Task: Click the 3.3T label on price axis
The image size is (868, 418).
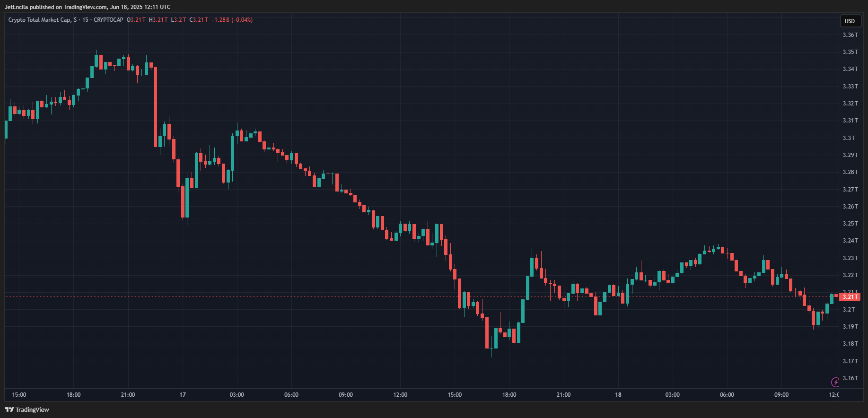Action: coord(849,138)
